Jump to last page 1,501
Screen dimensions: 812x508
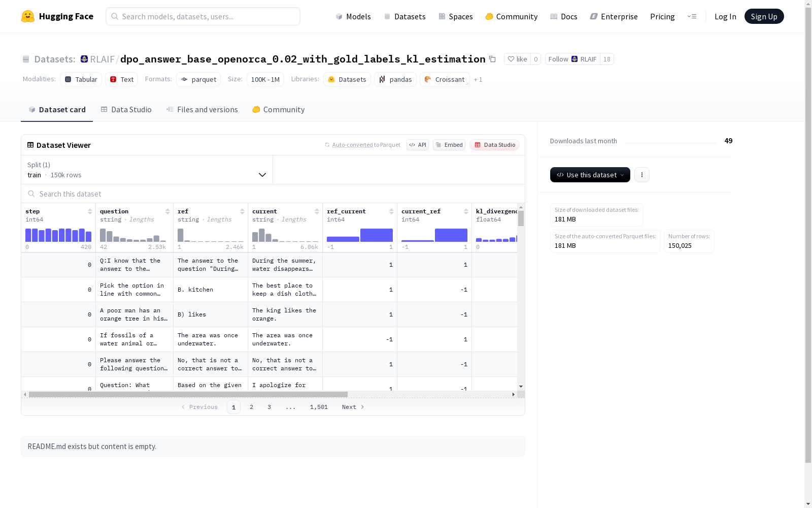coord(319,407)
